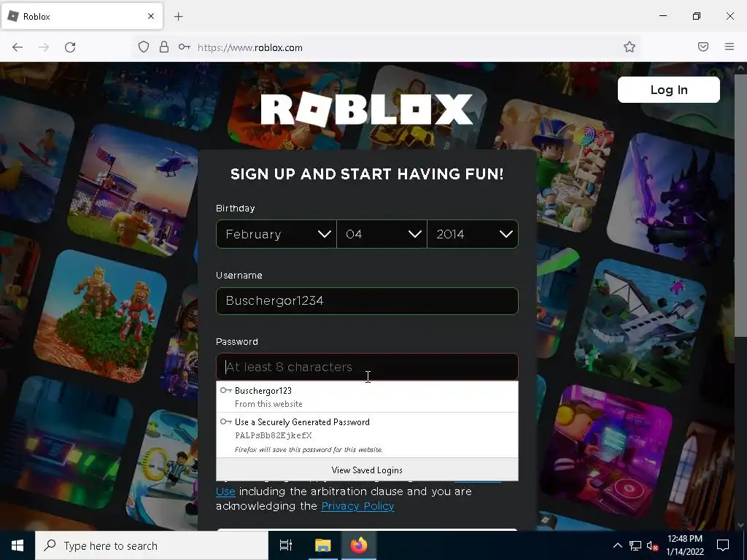The image size is (747, 560).
Task: Click the taskbar search box
Action: click(x=152, y=545)
